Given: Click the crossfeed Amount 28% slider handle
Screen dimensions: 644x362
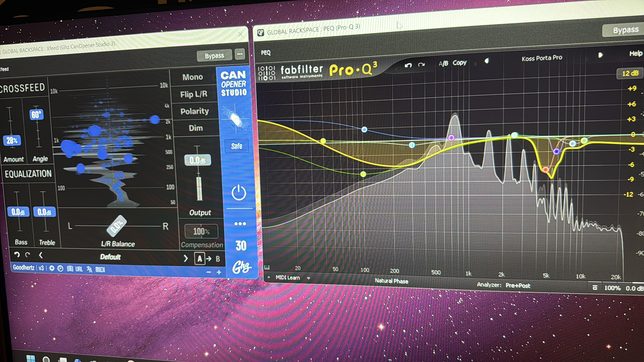Looking at the screenshot, I should pyautogui.click(x=12, y=140).
